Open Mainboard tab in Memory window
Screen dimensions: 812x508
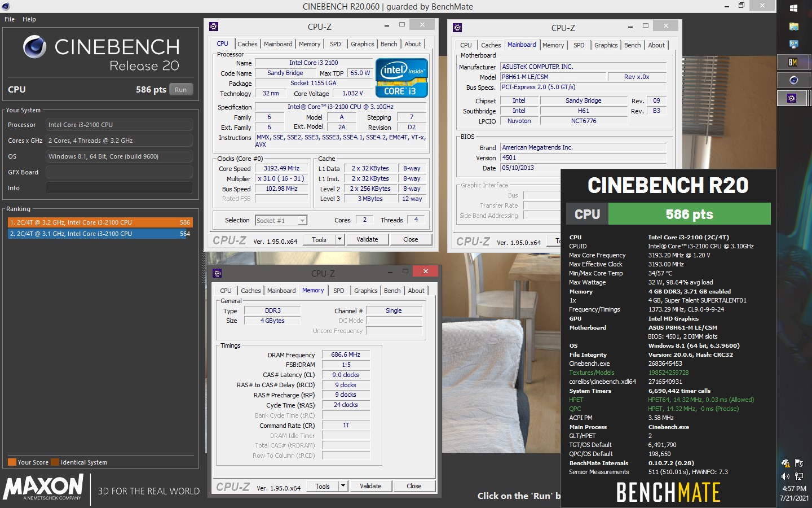click(281, 291)
